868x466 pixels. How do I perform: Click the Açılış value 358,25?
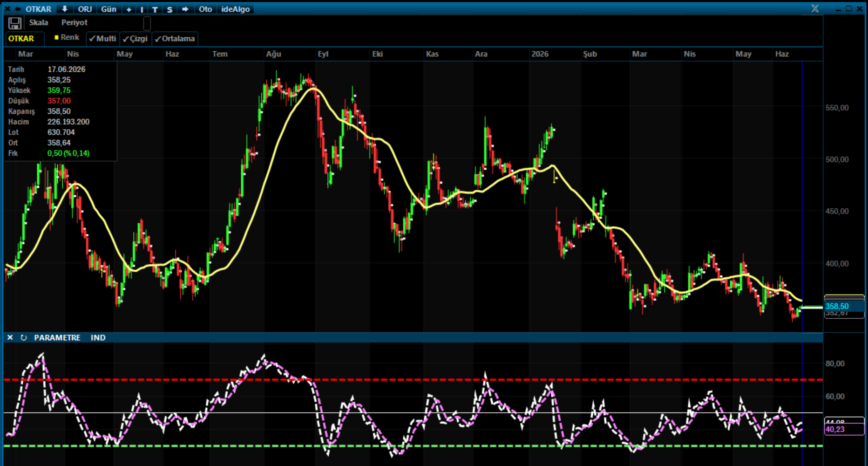coord(59,80)
